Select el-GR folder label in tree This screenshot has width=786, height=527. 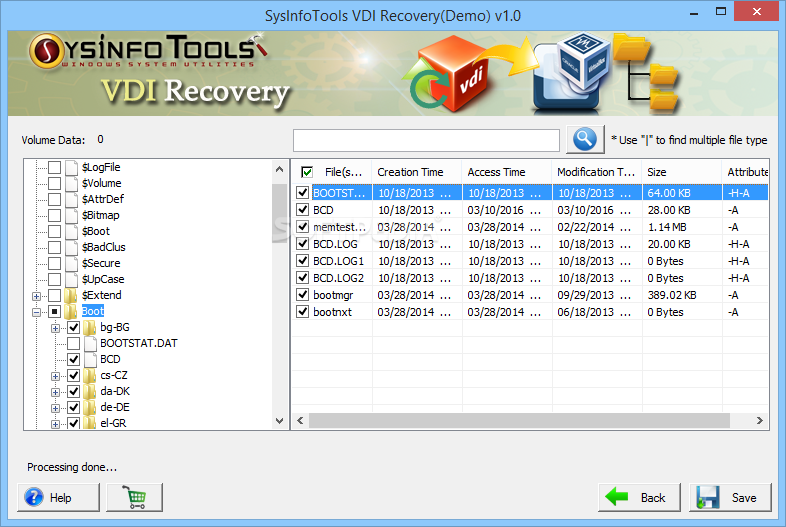click(113, 423)
